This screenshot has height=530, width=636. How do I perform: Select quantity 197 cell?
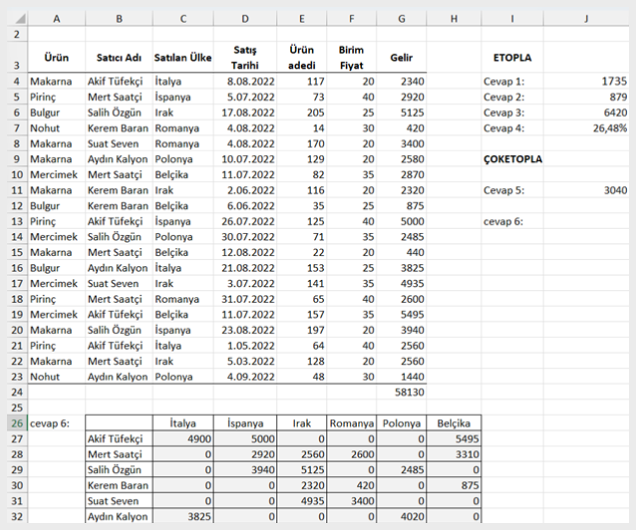tap(301, 330)
